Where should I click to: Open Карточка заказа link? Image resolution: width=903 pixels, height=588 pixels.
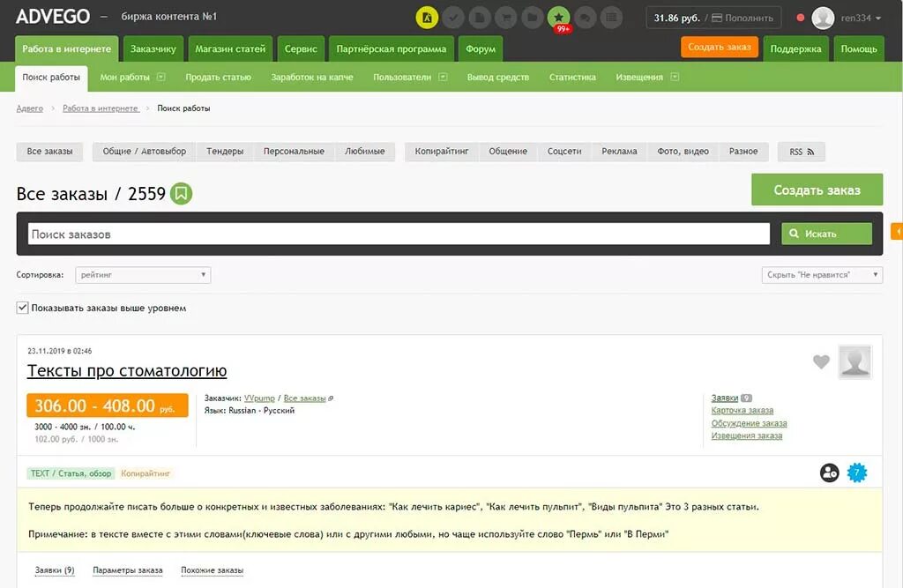743,411
